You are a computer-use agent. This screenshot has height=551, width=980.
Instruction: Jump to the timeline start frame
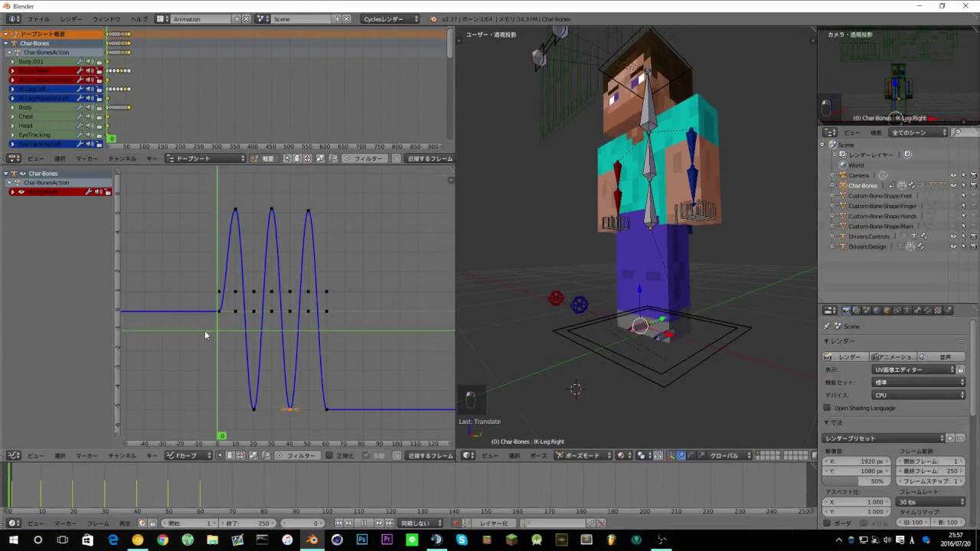pos(339,523)
